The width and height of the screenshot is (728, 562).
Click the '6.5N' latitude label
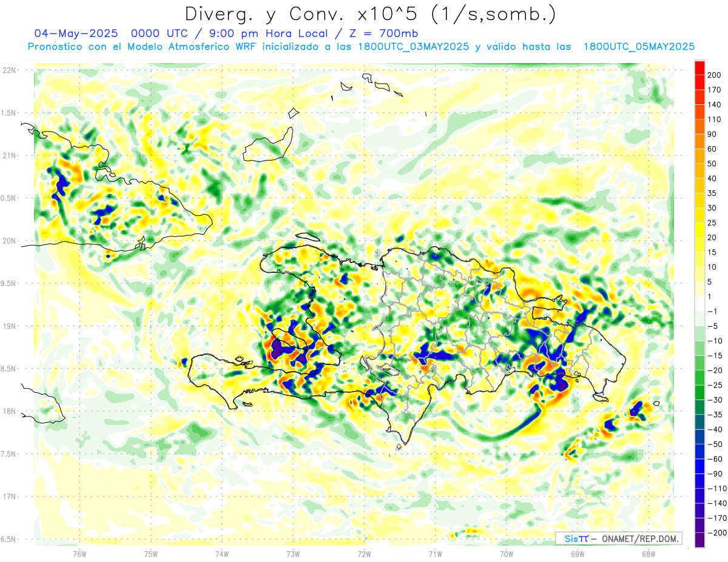8,539
